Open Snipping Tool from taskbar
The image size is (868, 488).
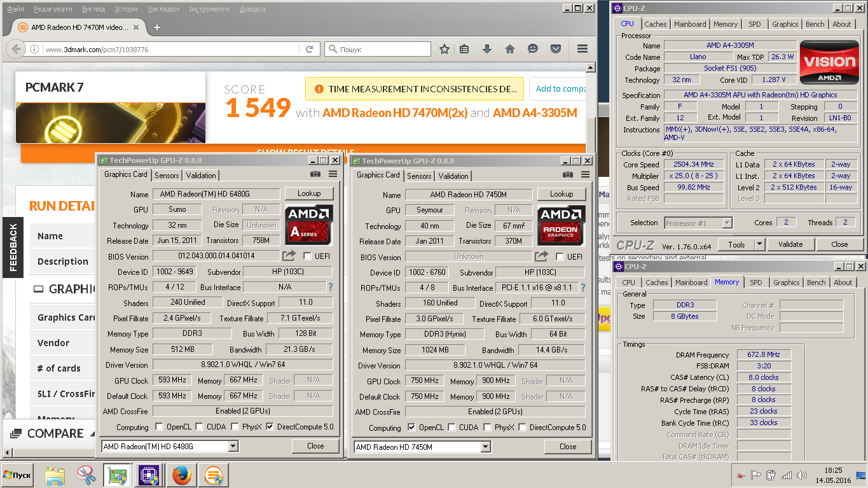86,475
